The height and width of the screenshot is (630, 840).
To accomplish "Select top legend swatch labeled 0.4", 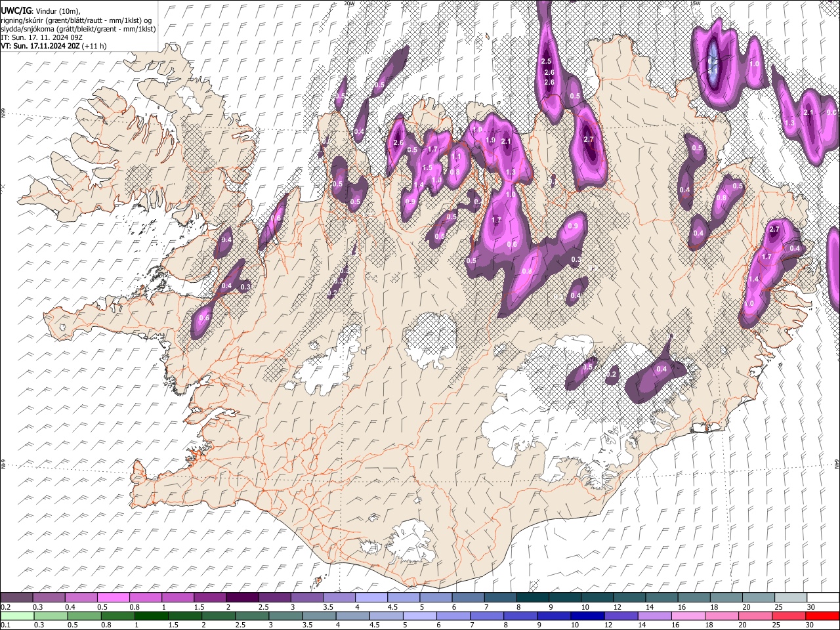I will 81,597.
